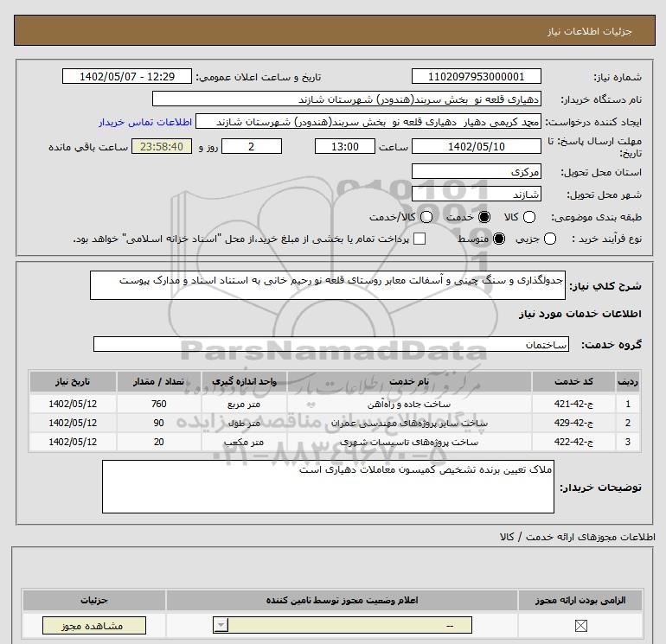Click the delivery city field شازند
This screenshot has width=666, height=644.
click(476, 194)
